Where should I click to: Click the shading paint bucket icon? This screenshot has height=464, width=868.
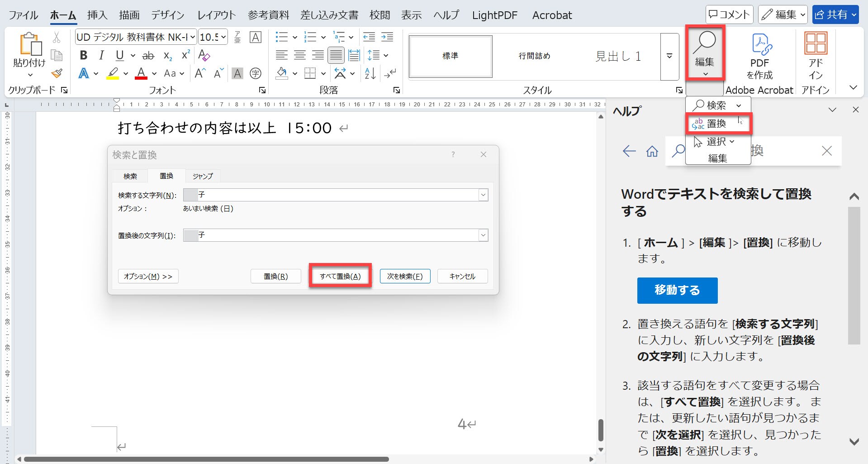click(x=282, y=73)
